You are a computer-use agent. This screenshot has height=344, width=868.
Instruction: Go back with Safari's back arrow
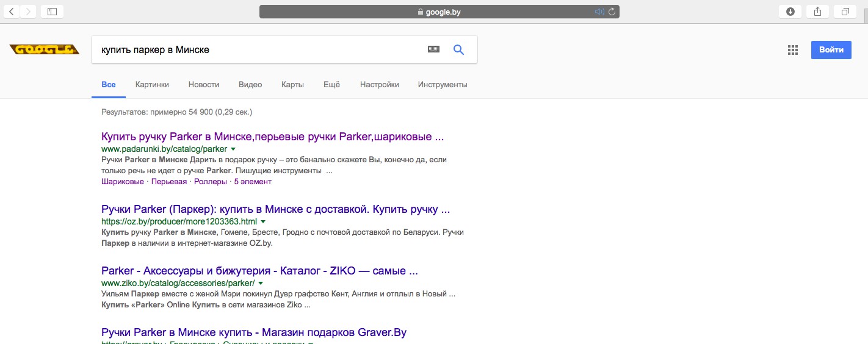[12, 11]
